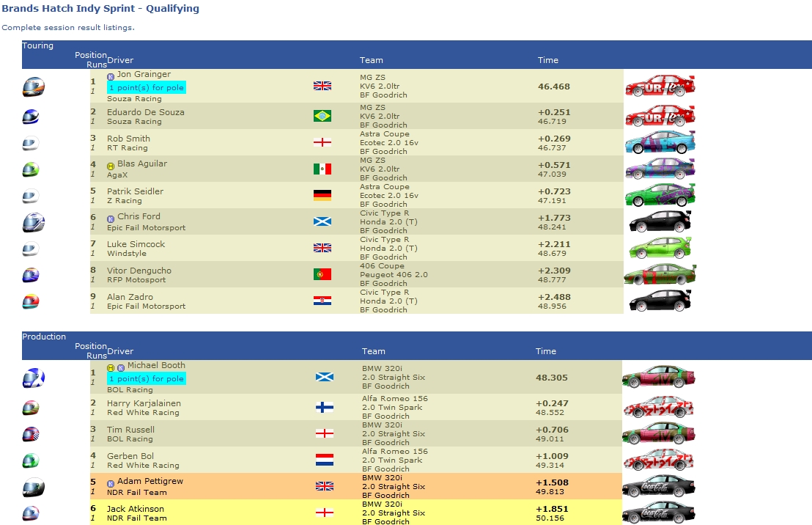Viewport: 812px width, 525px height.
Task: Click Adam Pettigrew's Coca-Cola BMW car image
Action: [x=658, y=485]
